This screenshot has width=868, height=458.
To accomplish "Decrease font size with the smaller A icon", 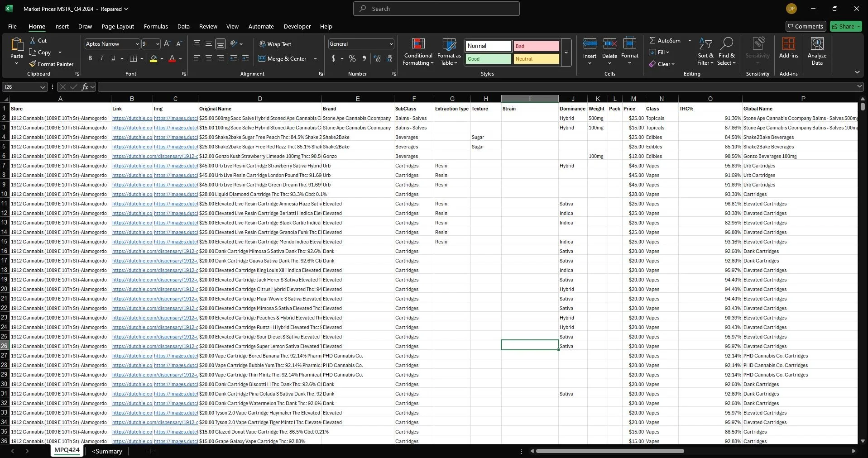I will point(179,44).
